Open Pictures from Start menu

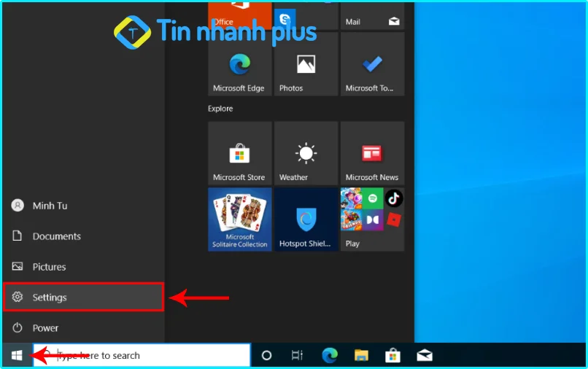(x=83, y=267)
